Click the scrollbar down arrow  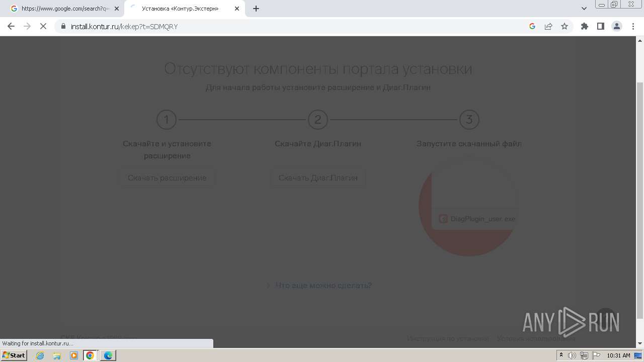click(x=640, y=343)
